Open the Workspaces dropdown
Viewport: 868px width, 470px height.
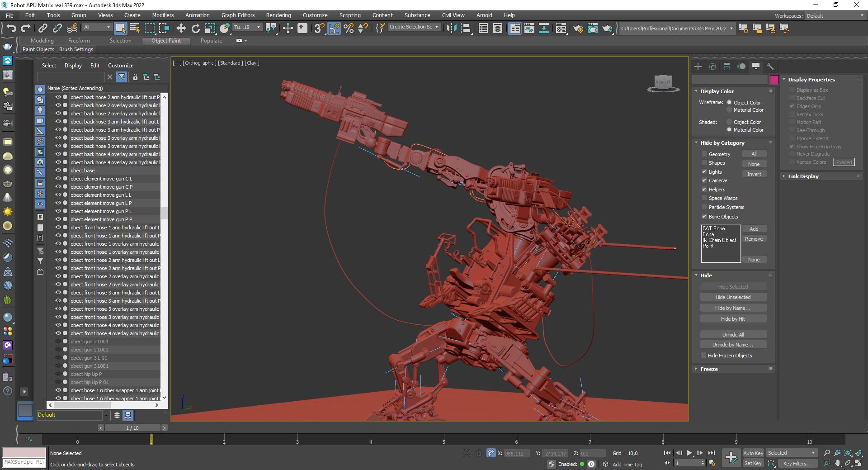click(x=835, y=16)
